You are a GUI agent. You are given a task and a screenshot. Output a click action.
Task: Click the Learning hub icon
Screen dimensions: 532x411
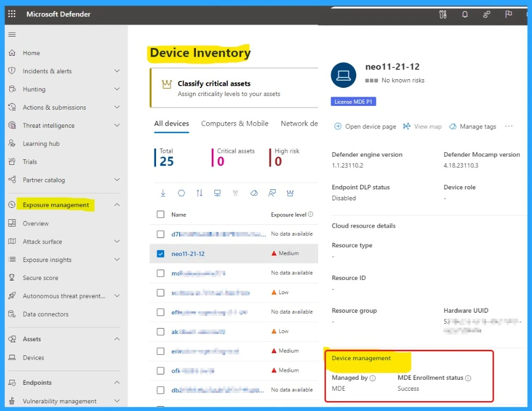coord(12,143)
